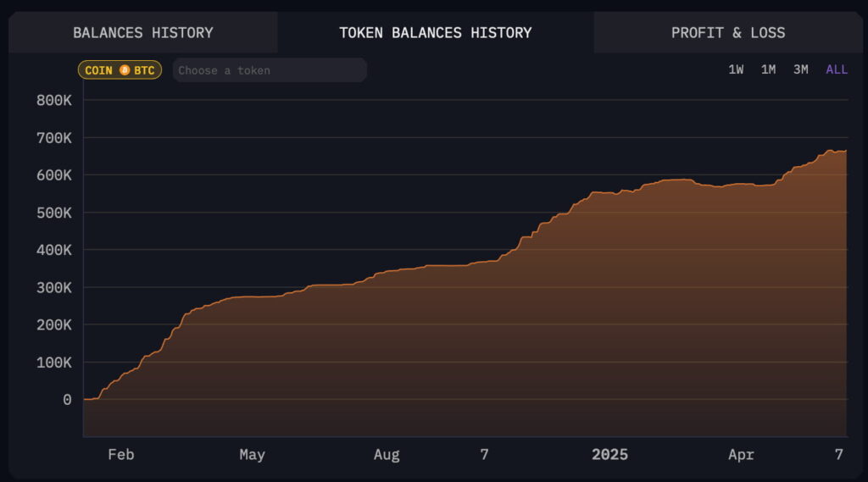
Task: Select the 1W time range
Action: [736, 69]
